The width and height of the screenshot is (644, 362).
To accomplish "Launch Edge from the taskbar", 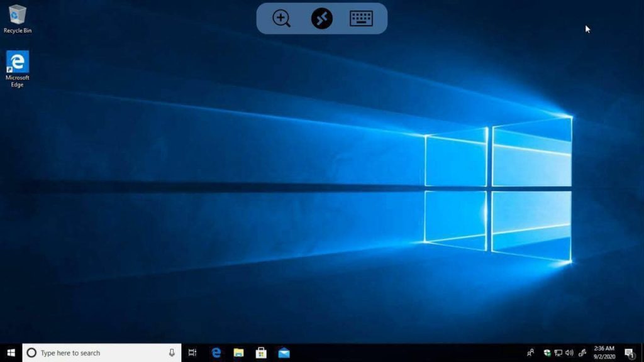I will point(216,353).
